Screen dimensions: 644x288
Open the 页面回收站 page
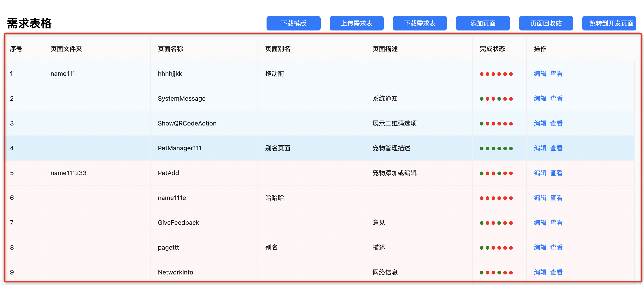(546, 23)
